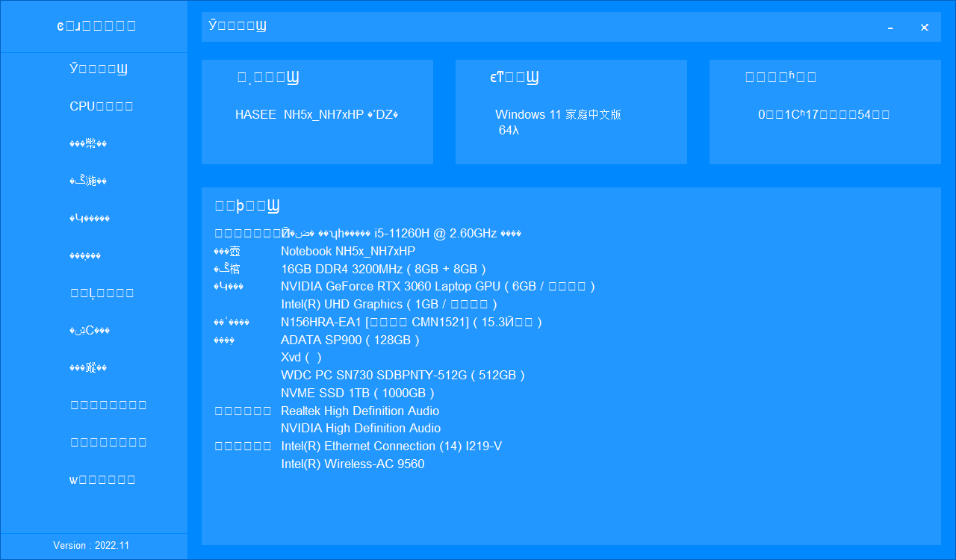956x560 pixels.
Task: Select the "Intel(R) UHD Graphics" line
Action: [x=389, y=304]
